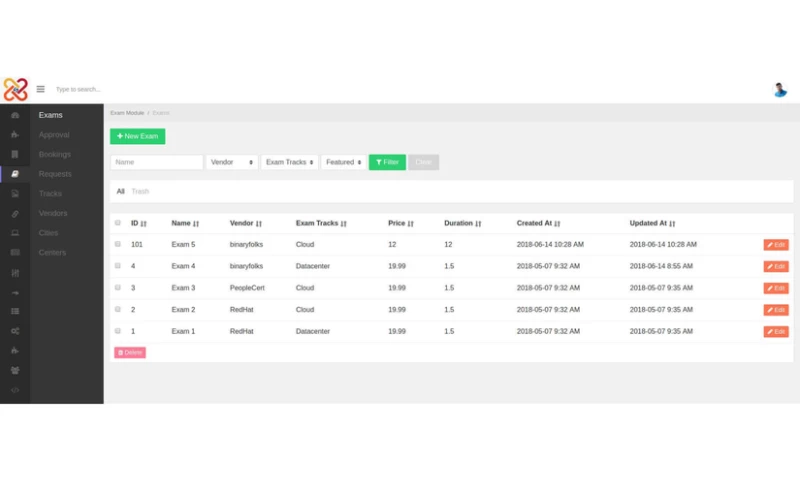Click the gears cogs sidebar icon

point(15,331)
